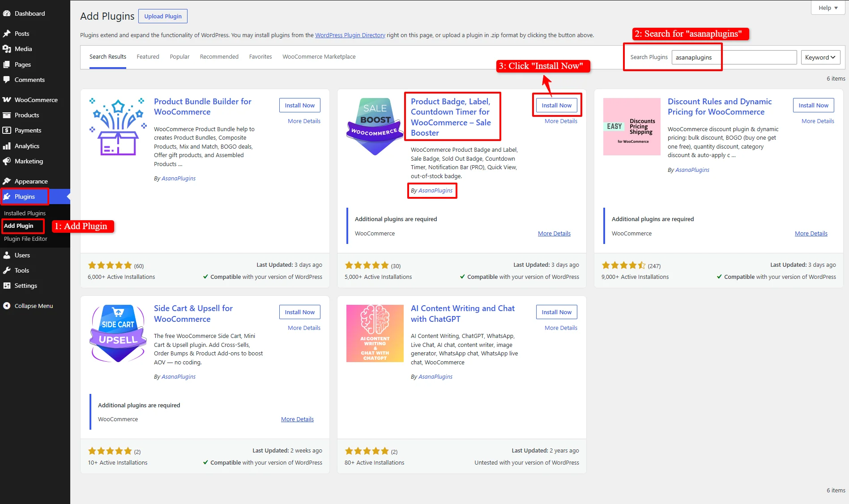
Task: Click the Media library icon
Action: click(7, 49)
